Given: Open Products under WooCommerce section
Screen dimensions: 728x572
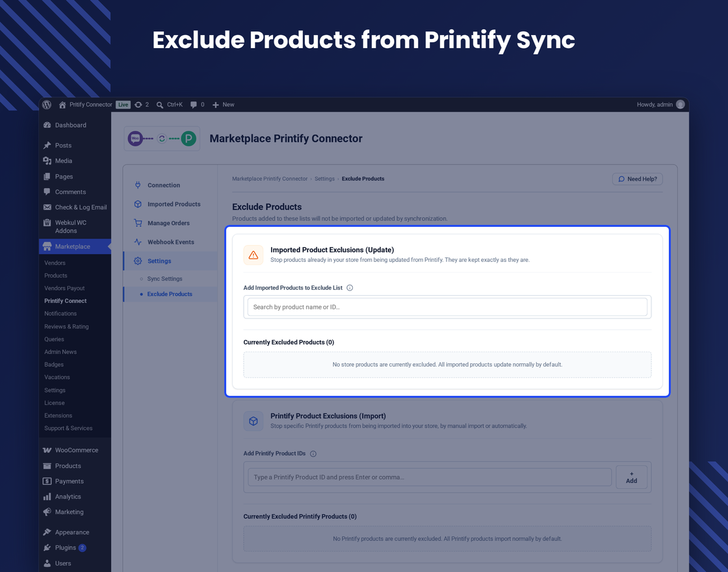Looking at the screenshot, I should point(68,465).
